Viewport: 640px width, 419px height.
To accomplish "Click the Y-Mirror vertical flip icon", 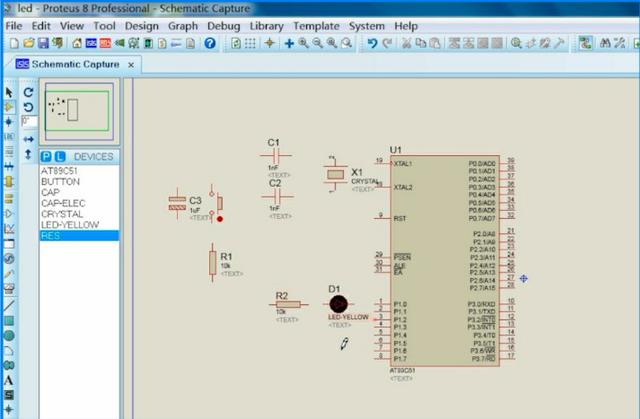I will pos(28,154).
